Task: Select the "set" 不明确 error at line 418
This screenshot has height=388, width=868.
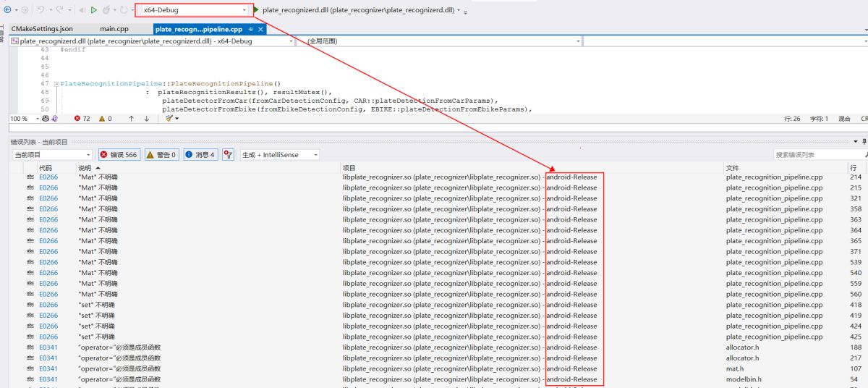Action: 95,305
